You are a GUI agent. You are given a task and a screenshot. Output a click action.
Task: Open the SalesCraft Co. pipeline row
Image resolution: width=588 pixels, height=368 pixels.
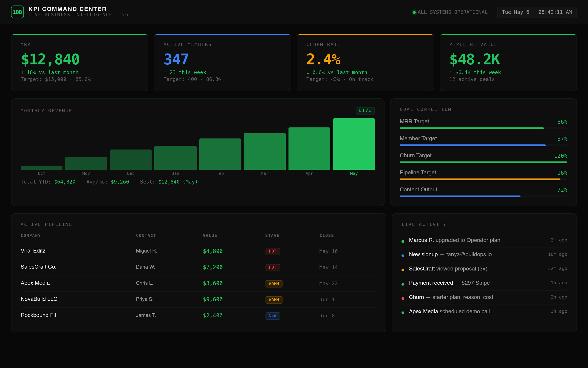198,267
